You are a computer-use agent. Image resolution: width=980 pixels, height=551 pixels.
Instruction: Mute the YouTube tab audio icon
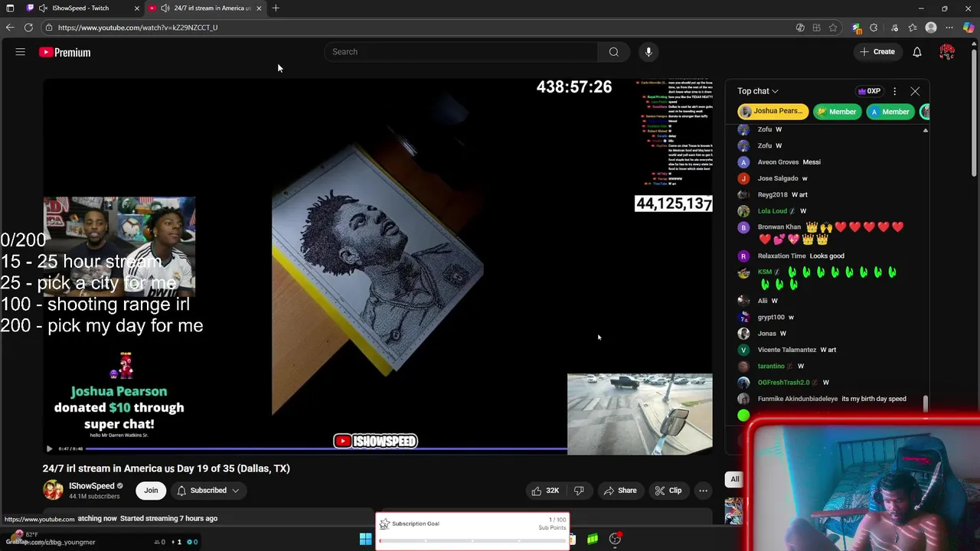click(165, 8)
